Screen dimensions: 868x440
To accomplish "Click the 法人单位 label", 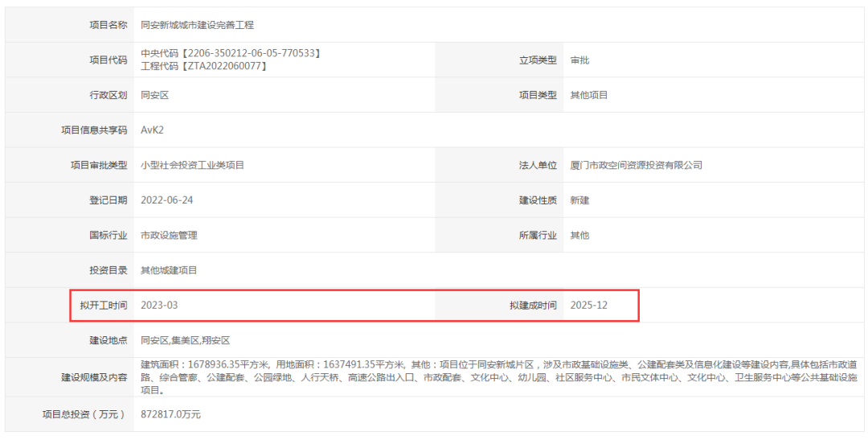I will click(x=538, y=165).
